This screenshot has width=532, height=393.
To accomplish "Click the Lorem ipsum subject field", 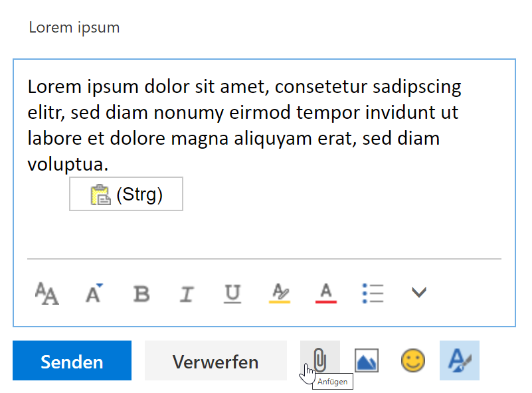I will tap(74, 27).
